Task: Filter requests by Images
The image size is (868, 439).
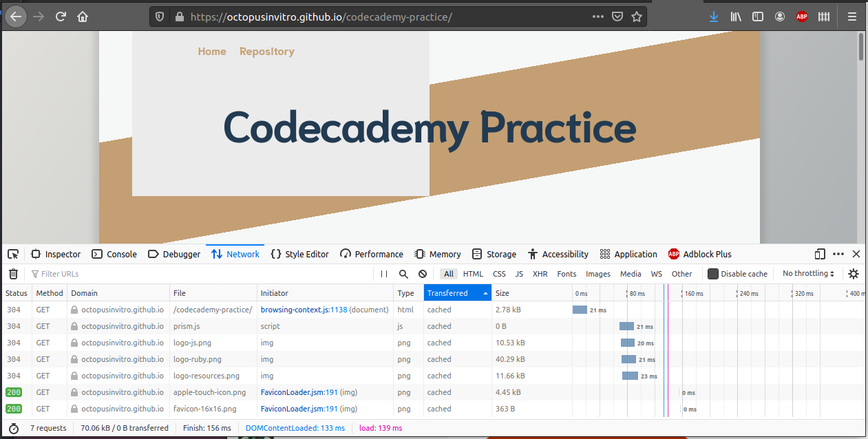Action: click(598, 274)
